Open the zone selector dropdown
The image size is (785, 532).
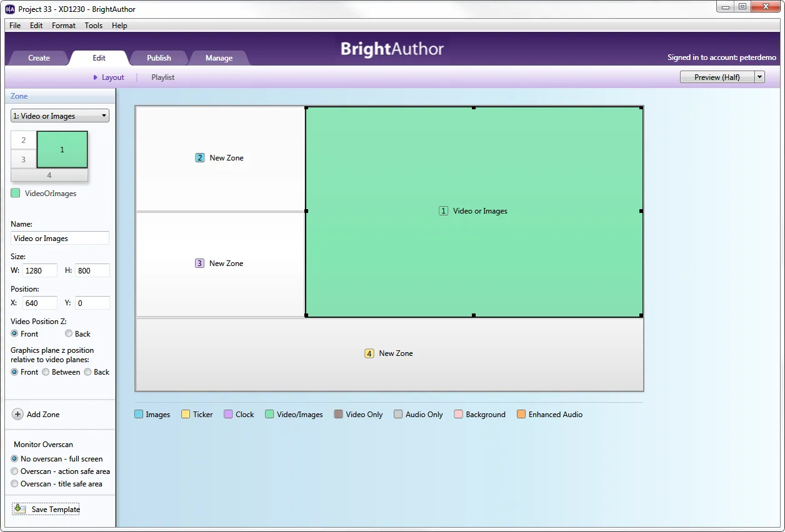pyautogui.click(x=60, y=116)
